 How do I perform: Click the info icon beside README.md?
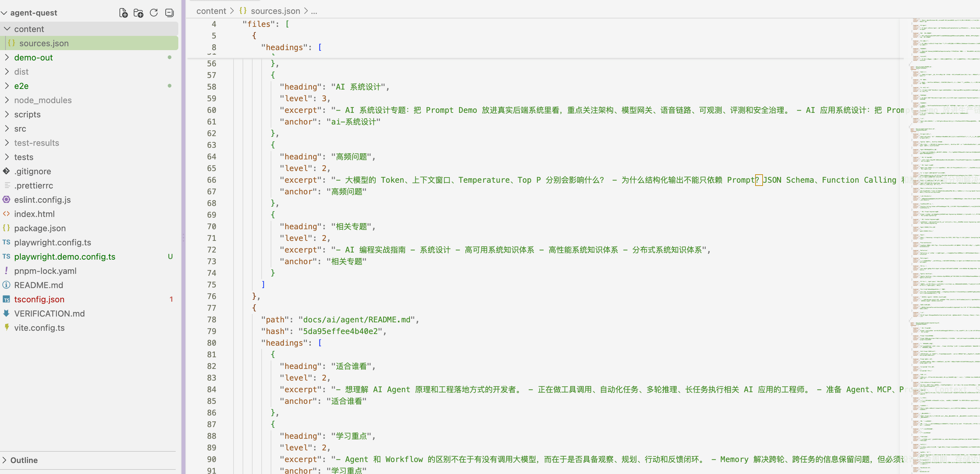point(6,285)
